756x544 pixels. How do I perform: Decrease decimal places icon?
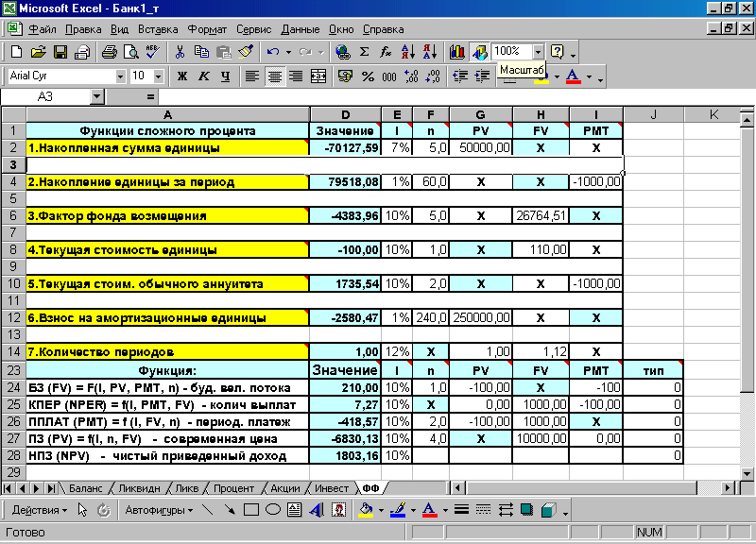pyautogui.click(x=433, y=76)
